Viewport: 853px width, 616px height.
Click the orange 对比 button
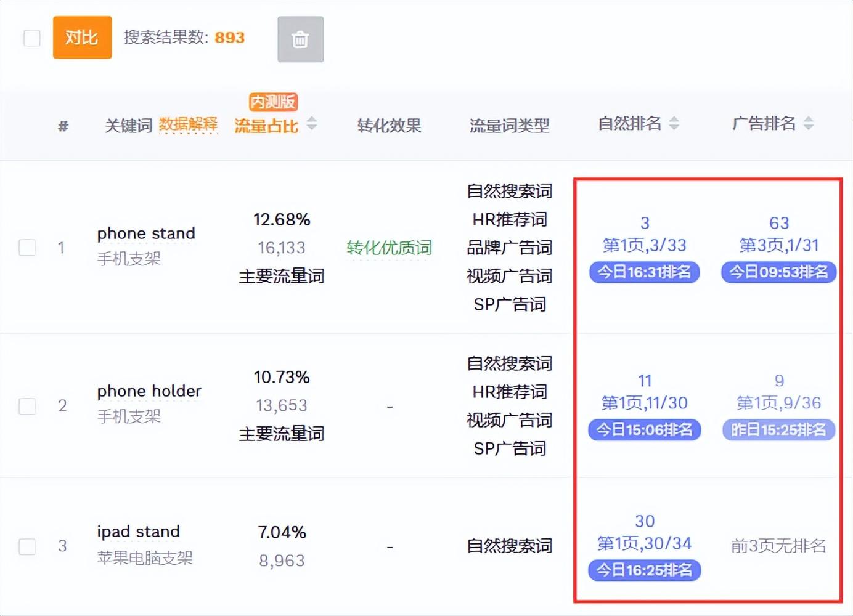[x=83, y=38]
